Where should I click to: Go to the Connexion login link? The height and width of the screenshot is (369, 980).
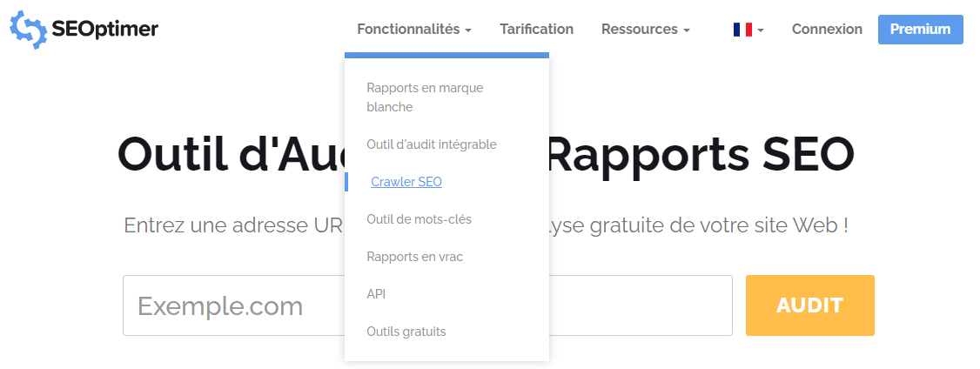click(827, 30)
